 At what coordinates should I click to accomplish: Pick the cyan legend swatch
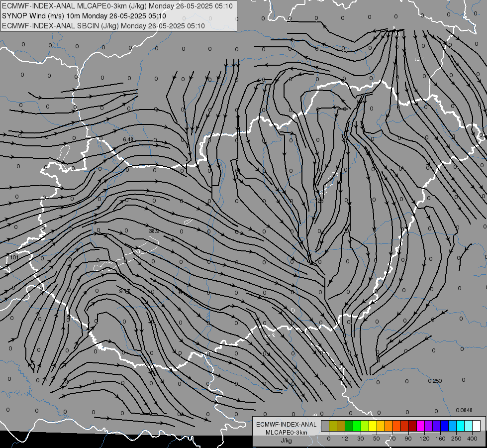pos(460,426)
